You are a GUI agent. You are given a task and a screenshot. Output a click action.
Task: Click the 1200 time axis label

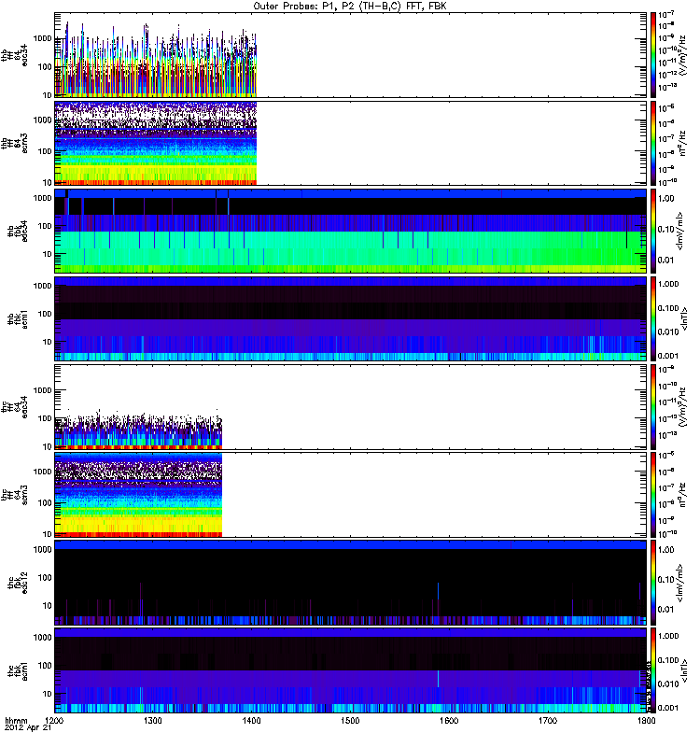pyautogui.click(x=54, y=720)
